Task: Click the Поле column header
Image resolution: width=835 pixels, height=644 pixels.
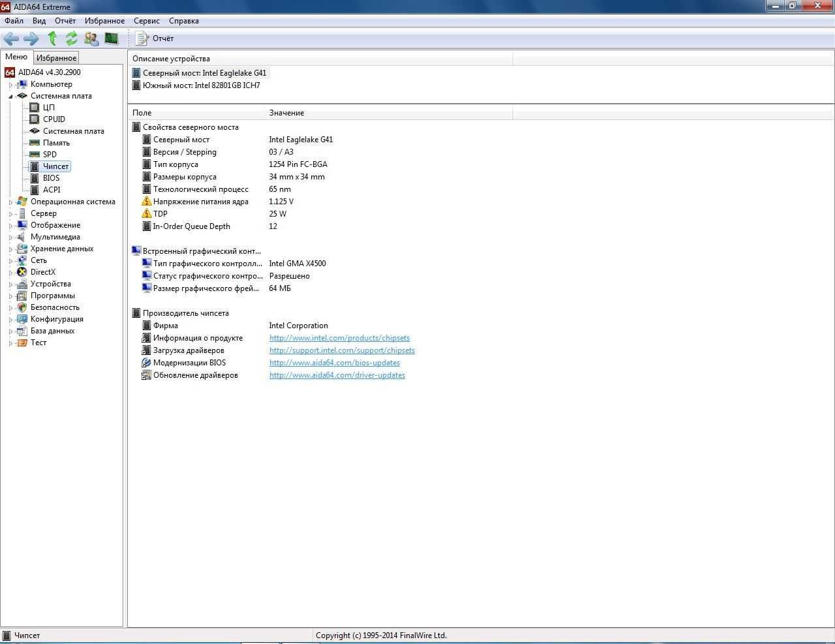Action: pyautogui.click(x=196, y=113)
